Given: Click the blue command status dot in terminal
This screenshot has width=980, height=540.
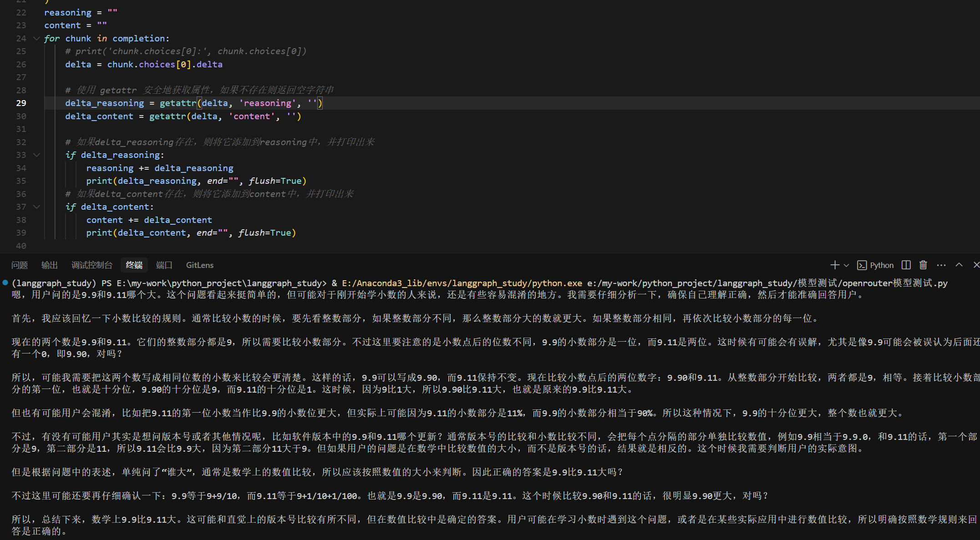Looking at the screenshot, I should [x=5, y=283].
